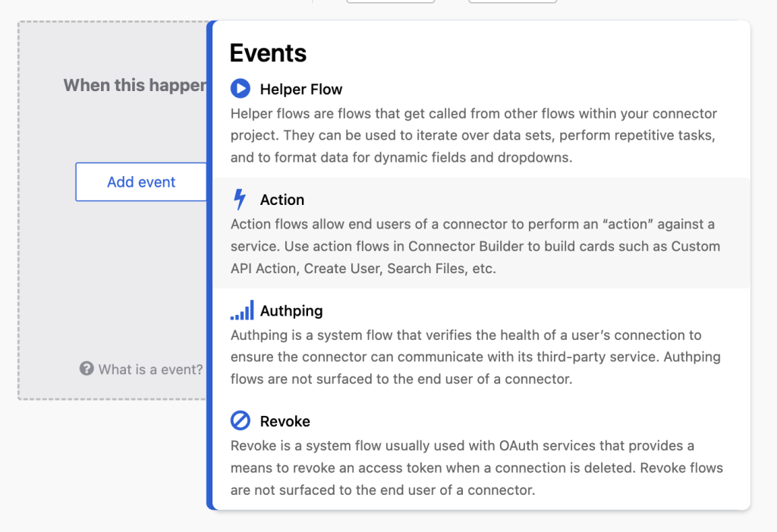Open the Add event button
777x532 pixels.
[x=141, y=182]
